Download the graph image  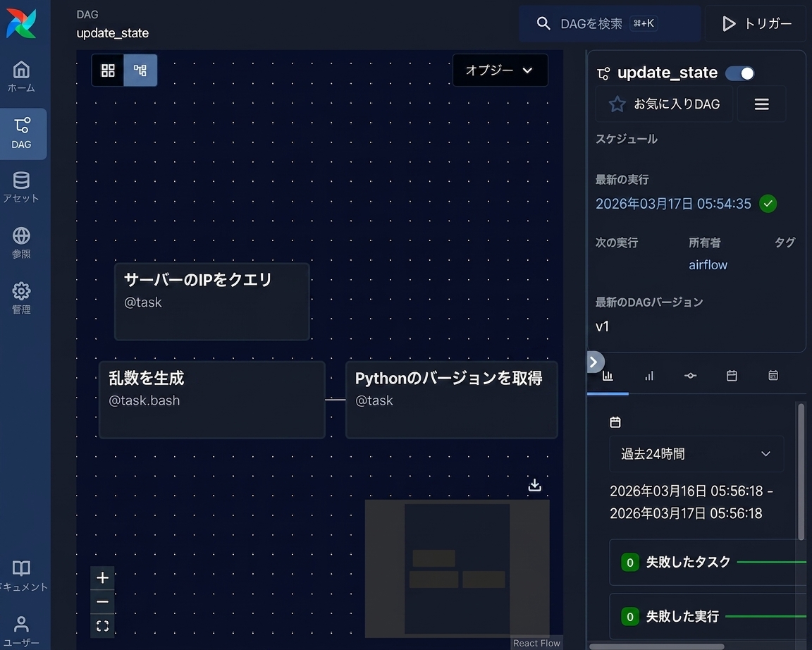click(535, 485)
